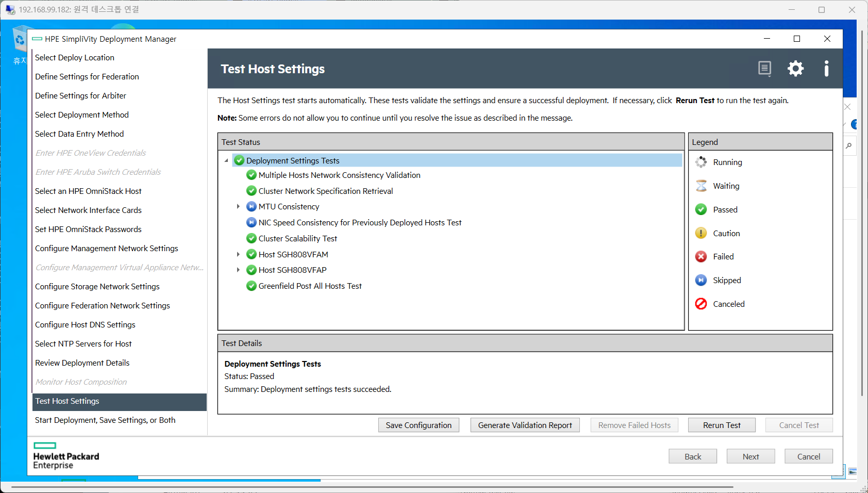Click the Next button
The image size is (868, 493).
[x=750, y=456]
